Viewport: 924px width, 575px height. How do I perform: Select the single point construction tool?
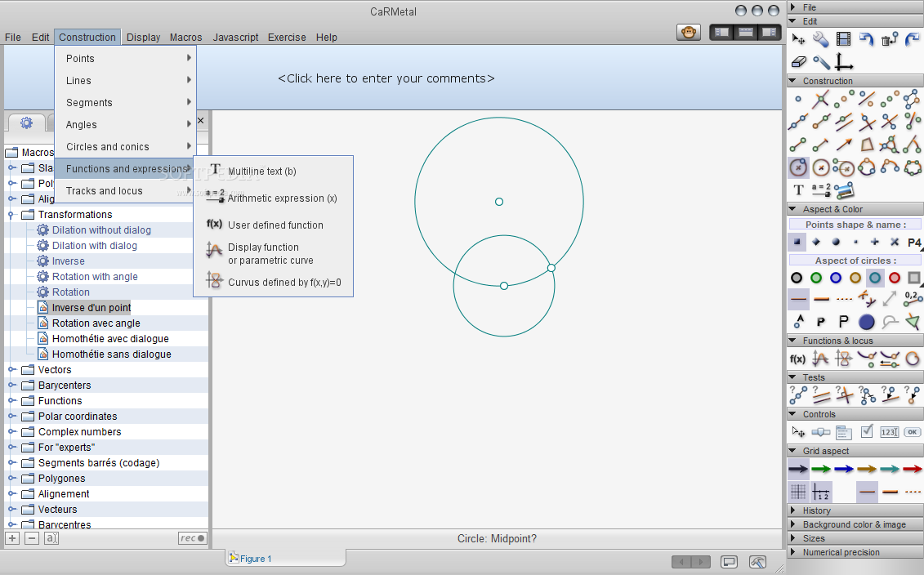click(798, 100)
